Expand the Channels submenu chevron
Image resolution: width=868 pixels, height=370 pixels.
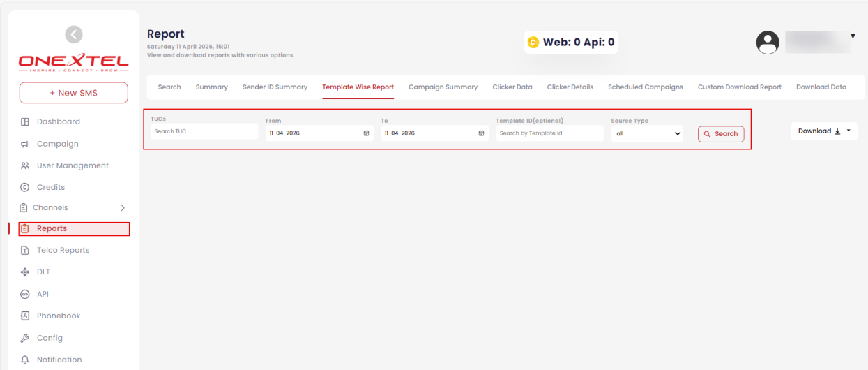coord(123,207)
